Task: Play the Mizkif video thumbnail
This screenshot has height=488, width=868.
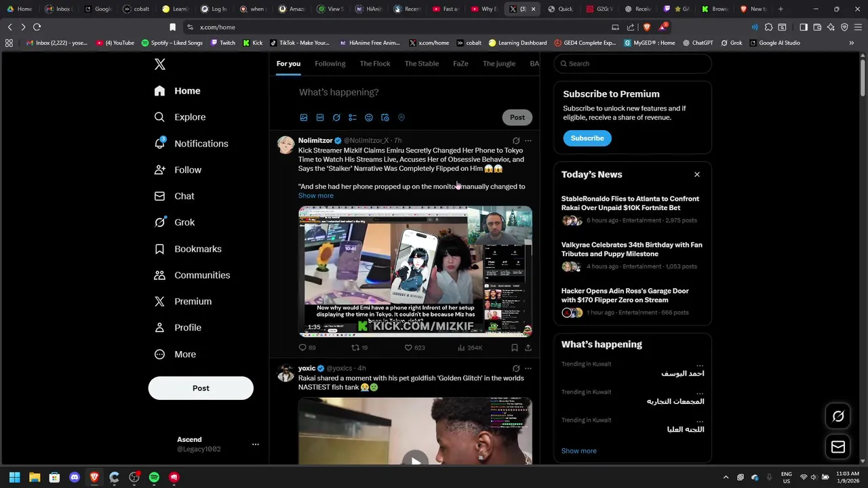Action: (x=415, y=272)
